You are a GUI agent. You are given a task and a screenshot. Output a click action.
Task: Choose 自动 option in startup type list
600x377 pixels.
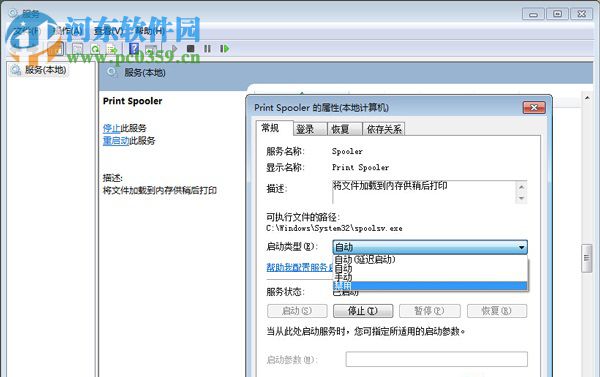point(430,268)
